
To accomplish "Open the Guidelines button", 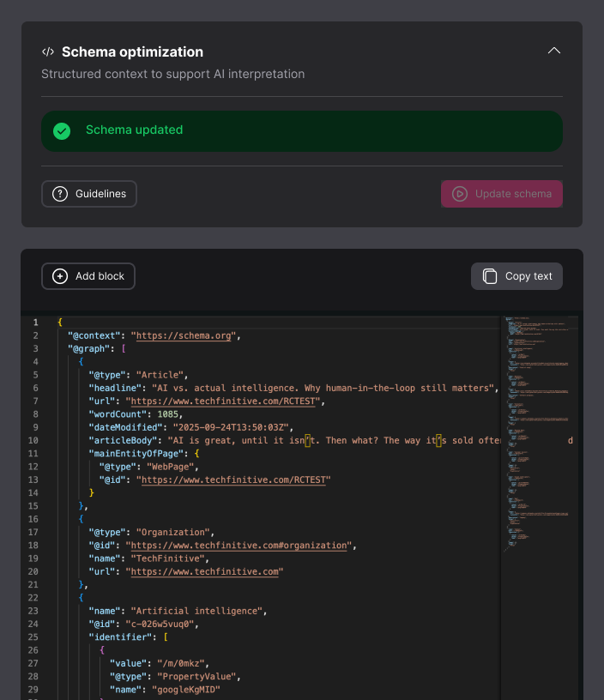I will (x=89, y=194).
